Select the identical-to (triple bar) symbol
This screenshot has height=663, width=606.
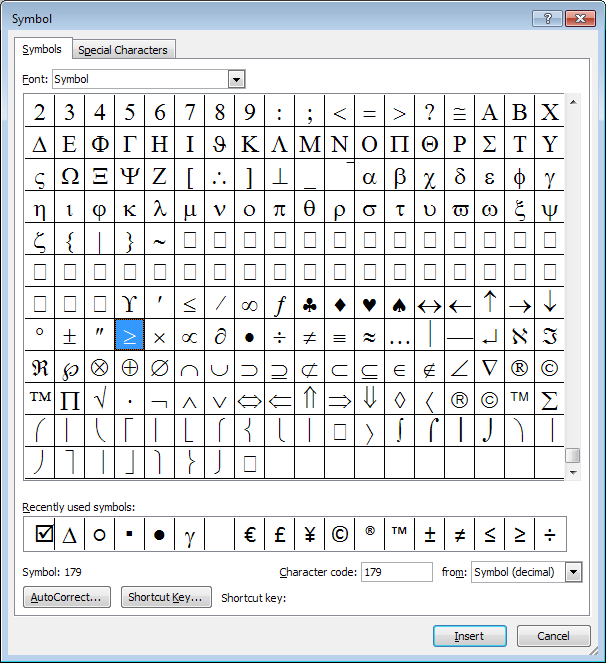point(340,335)
